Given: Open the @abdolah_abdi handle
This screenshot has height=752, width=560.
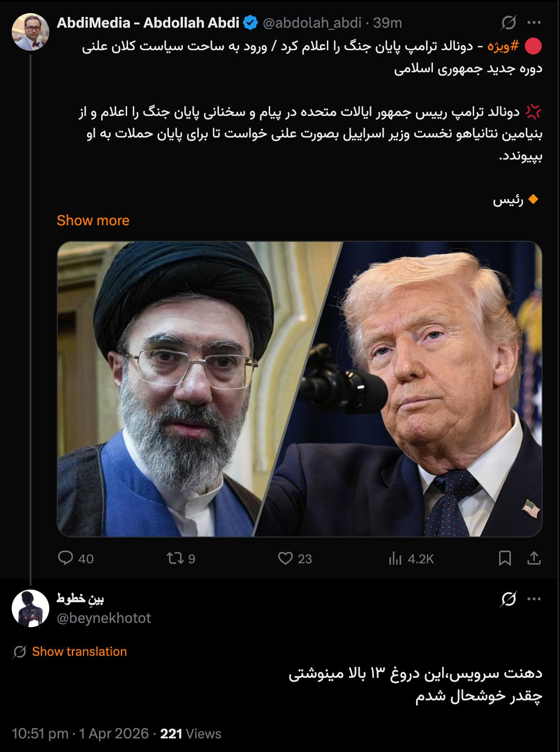Looking at the screenshot, I should [x=312, y=23].
